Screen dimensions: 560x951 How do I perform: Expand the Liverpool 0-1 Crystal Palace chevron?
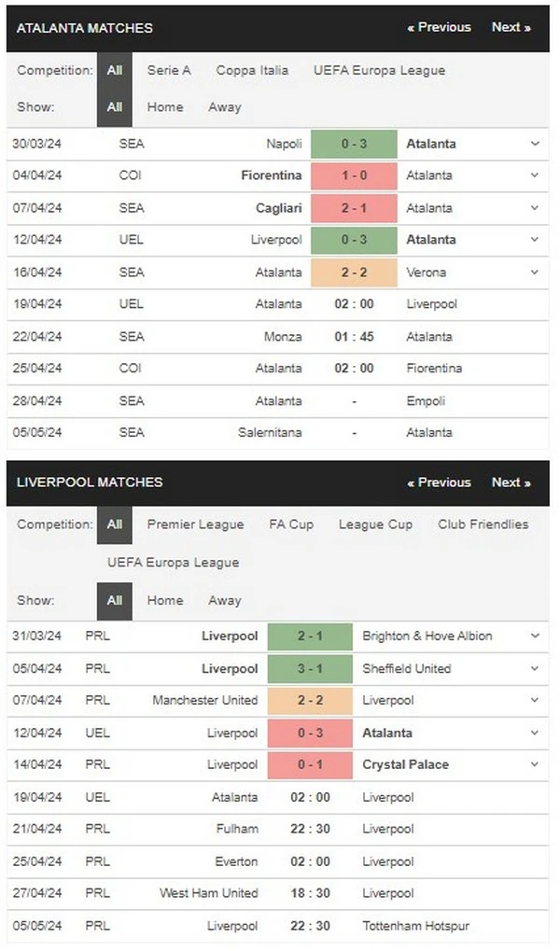(535, 764)
